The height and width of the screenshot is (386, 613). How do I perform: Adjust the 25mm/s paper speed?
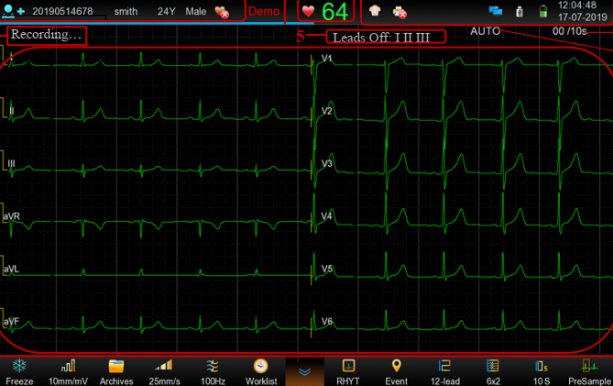(x=164, y=372)
